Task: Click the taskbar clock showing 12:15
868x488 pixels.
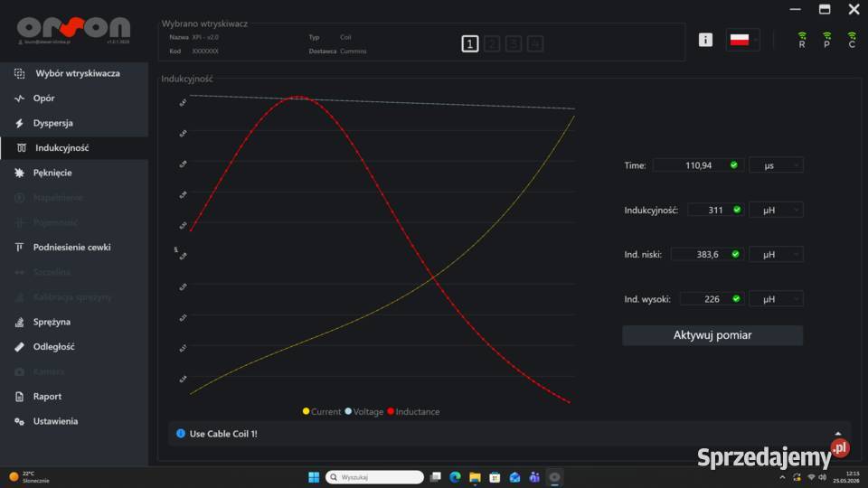Action: (847, 477)
